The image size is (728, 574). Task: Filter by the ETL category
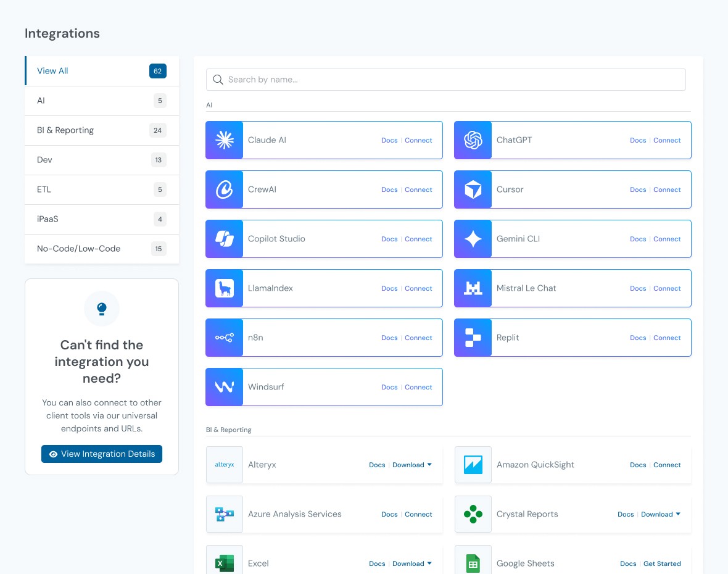click(x=102, y=189)
